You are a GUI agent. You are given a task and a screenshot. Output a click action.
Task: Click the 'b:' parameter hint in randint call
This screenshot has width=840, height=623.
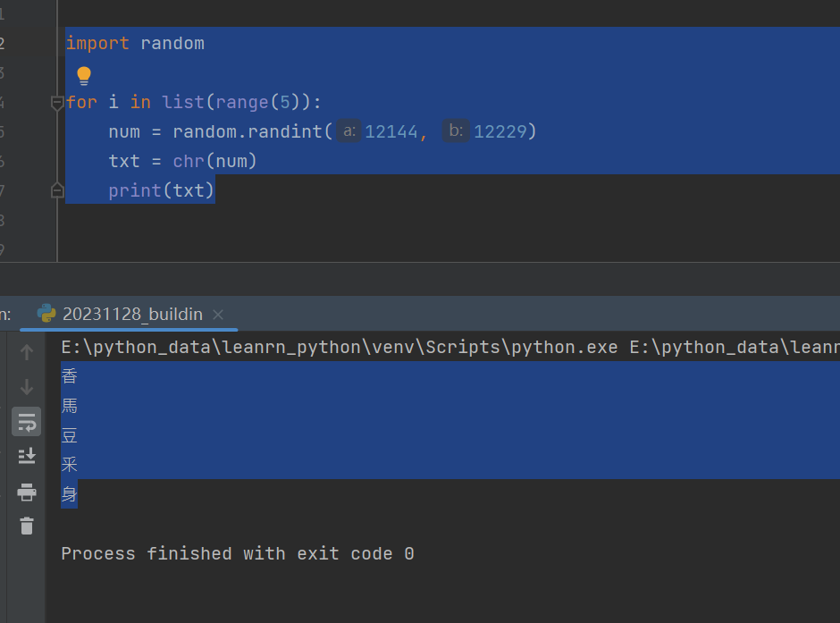[456, 130]
